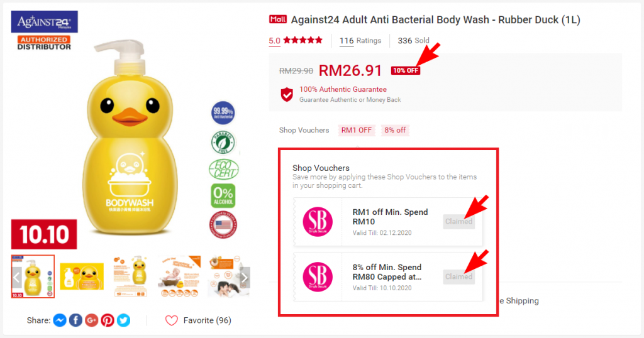Click Claimed button on 8% off voucher

458,277
